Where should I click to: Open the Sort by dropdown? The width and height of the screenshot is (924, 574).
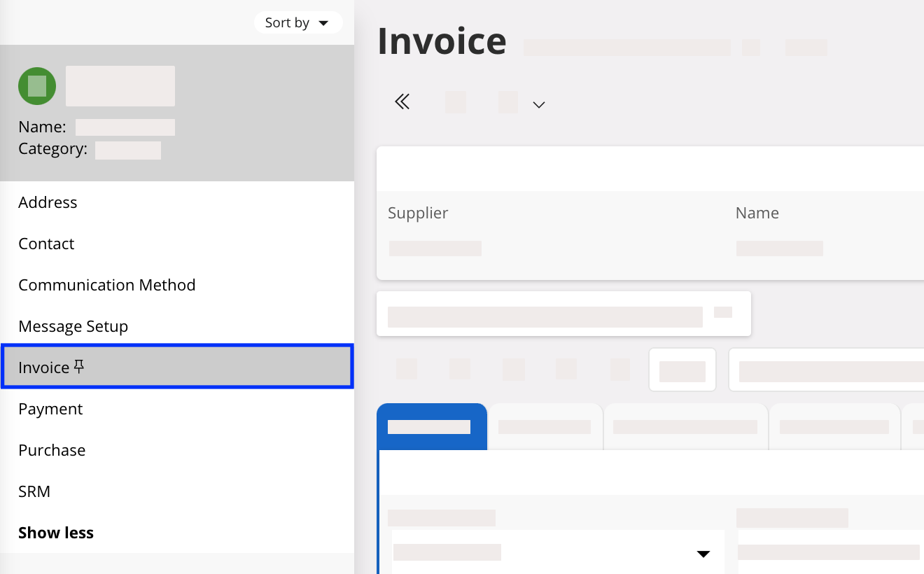pos(297,22)
